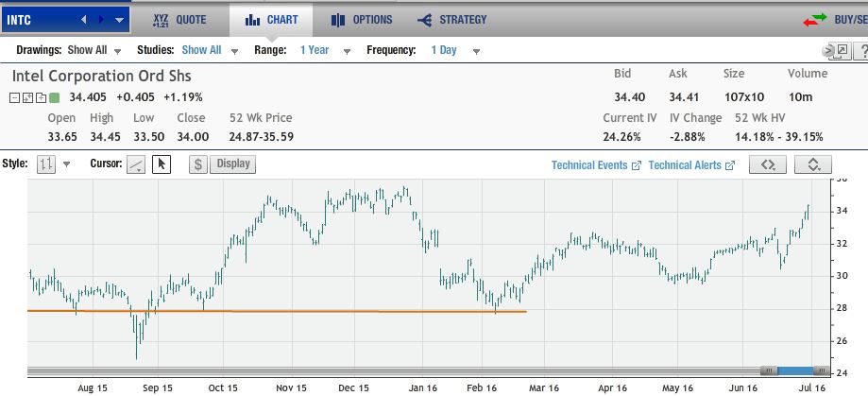Click the Volume value 10m

coord(800,97)
